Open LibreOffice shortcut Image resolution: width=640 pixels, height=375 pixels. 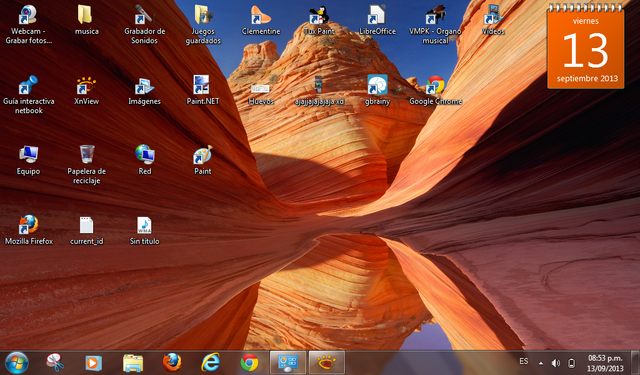pos(378,20)
